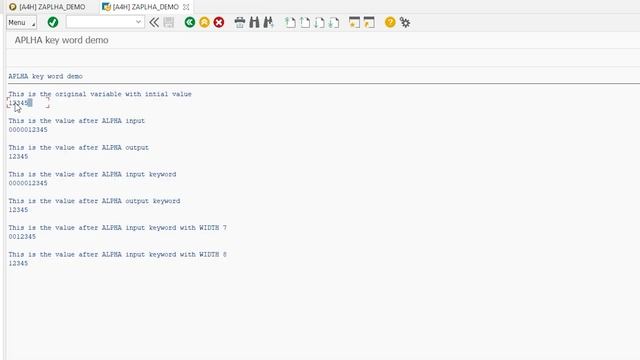Open Customize Local Layout gear icon
The image size is (640, 360).
click(405, 22)
